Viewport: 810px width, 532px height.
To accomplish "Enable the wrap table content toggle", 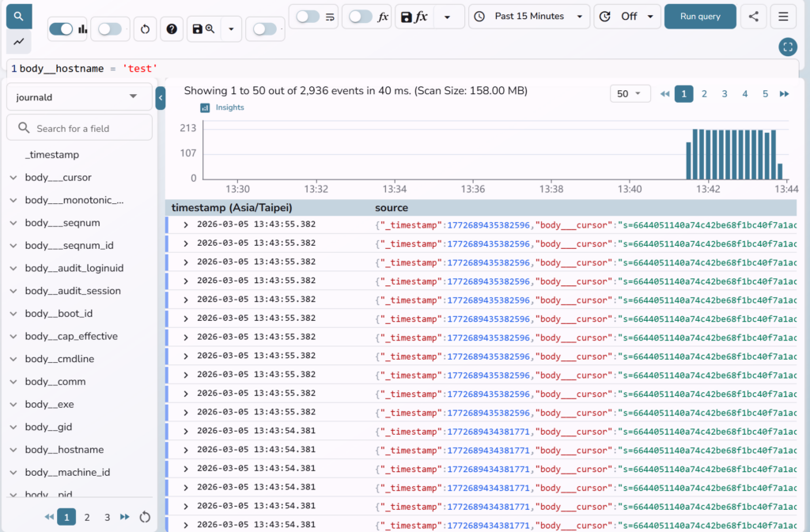I will [308, 17].
